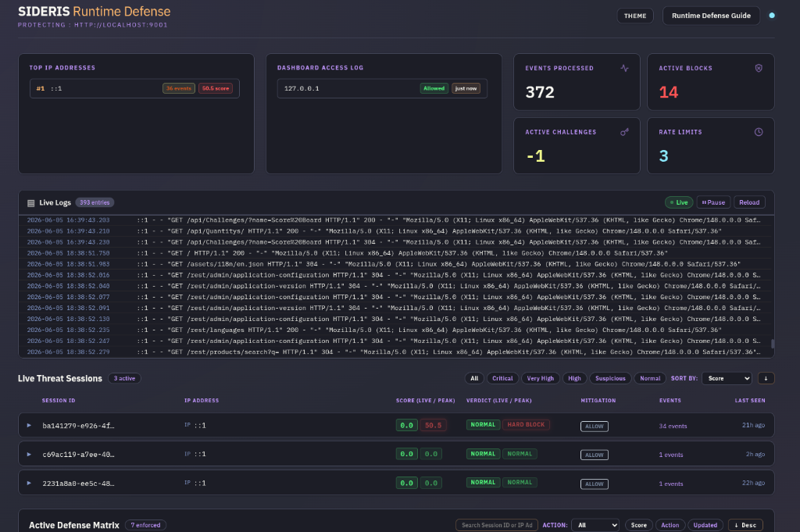Click ALLOW mitigation for session ba141279
Viewport: 800px width, 532px height.
pos(595,427)
